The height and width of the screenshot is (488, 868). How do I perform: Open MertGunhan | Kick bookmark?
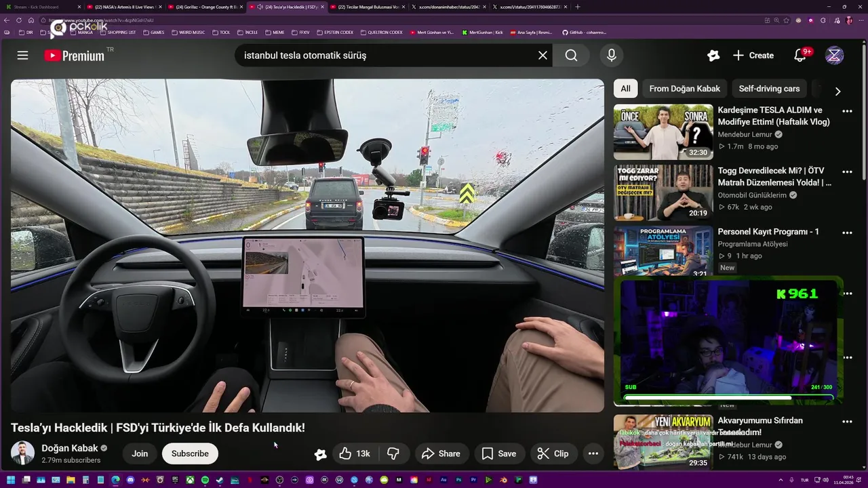[481, 32]
